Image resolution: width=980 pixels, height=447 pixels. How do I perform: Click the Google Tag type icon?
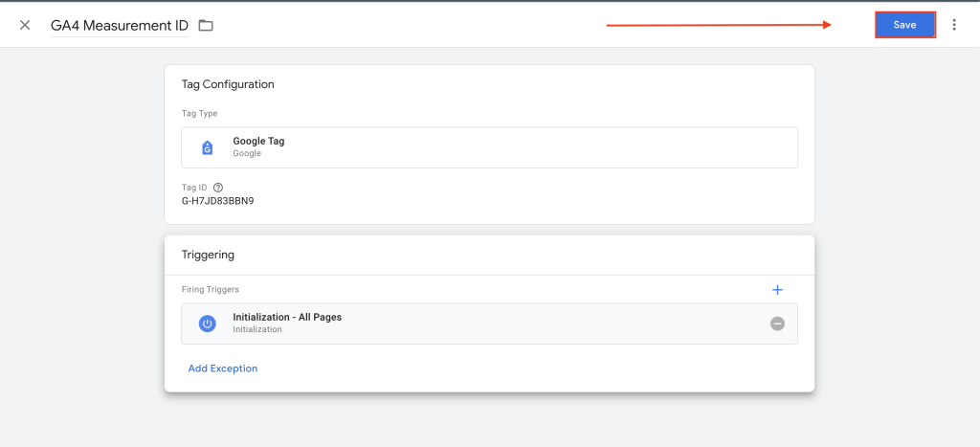pyautogui.click(x=208, y=147)
